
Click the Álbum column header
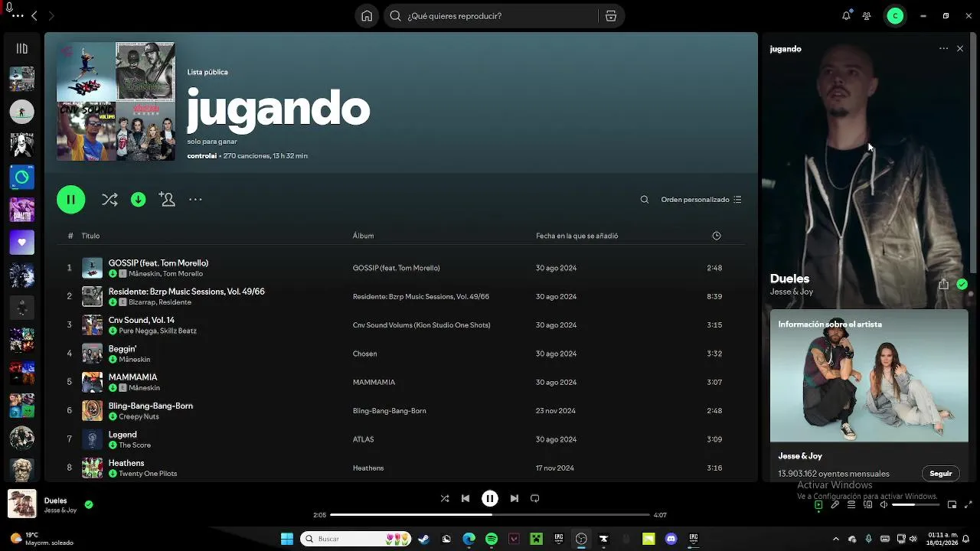(363, 236)
